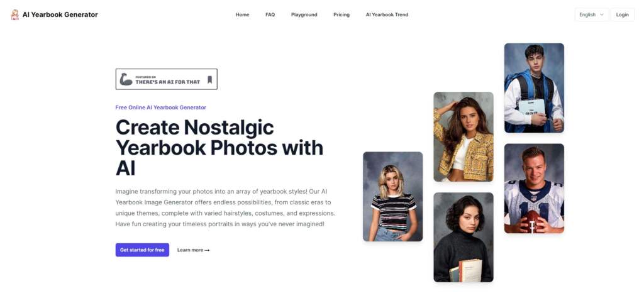Follow the Learn more link

click(x=193, y=250)
